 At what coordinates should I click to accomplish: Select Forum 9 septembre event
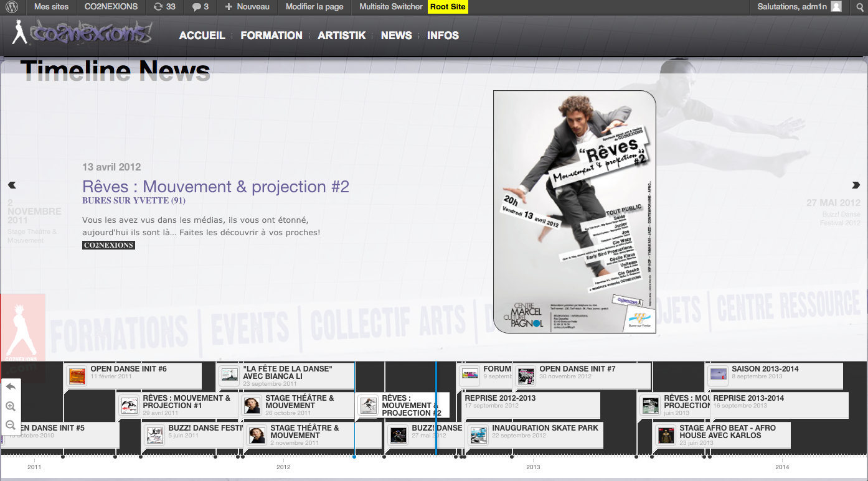coord(485,376)
